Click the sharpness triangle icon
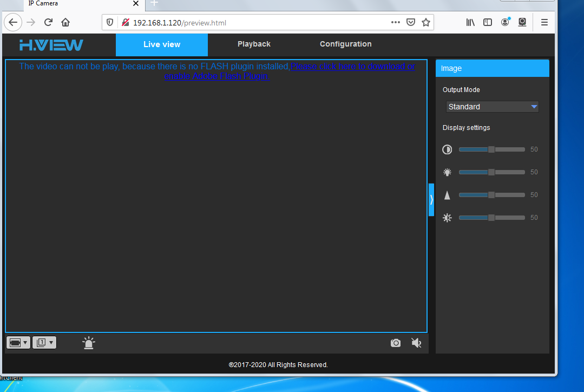This screenshot has height=392, width=584. pos(447,194)
